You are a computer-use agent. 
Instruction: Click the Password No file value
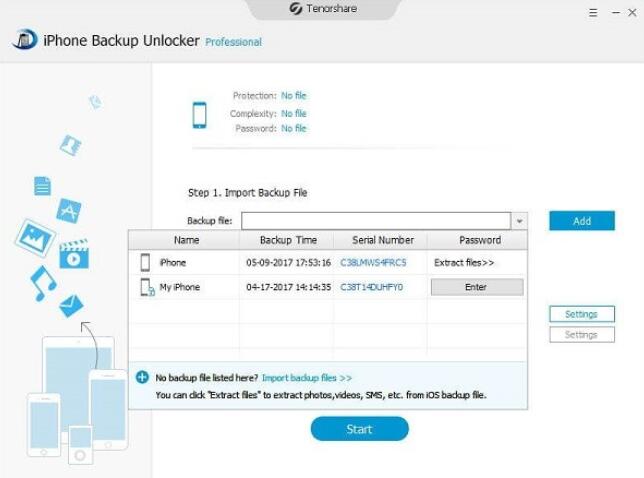(294, 129)
